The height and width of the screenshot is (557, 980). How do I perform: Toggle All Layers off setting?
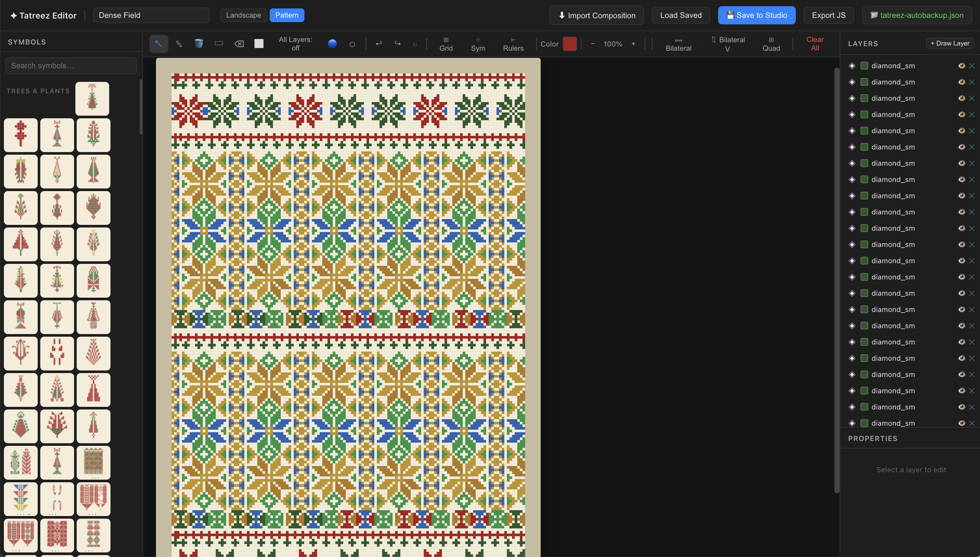coord(295,44)
